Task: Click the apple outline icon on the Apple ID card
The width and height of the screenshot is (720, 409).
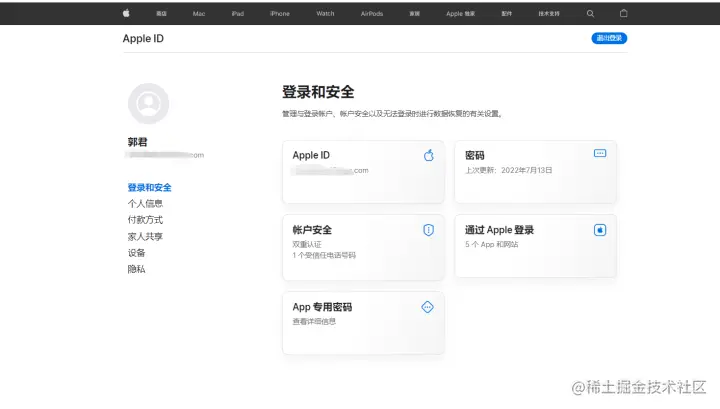Action: pyautogui.click(x=429, y=155)
